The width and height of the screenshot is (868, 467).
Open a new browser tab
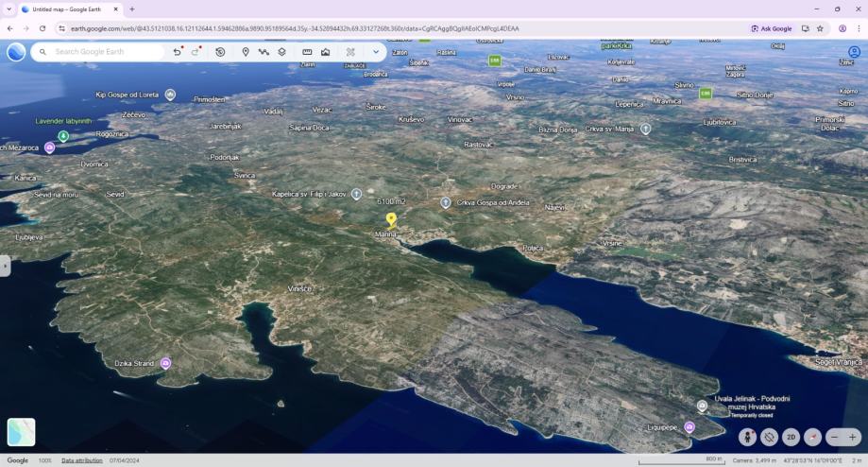tap(132, 9)
